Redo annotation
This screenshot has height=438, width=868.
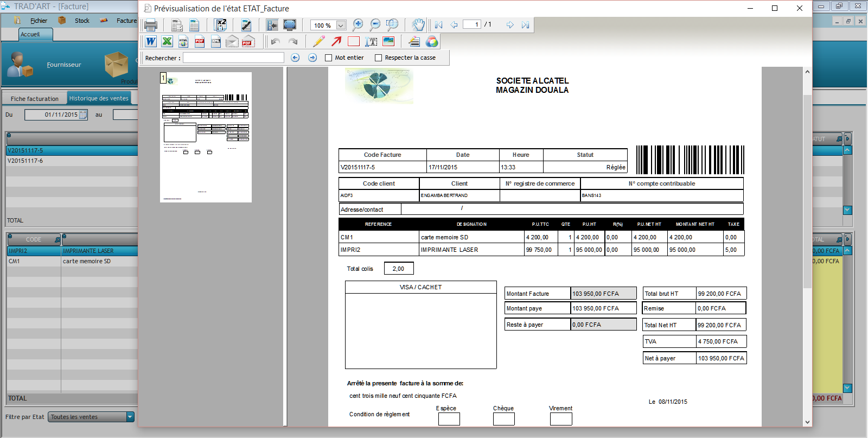[x=293, y=41]
